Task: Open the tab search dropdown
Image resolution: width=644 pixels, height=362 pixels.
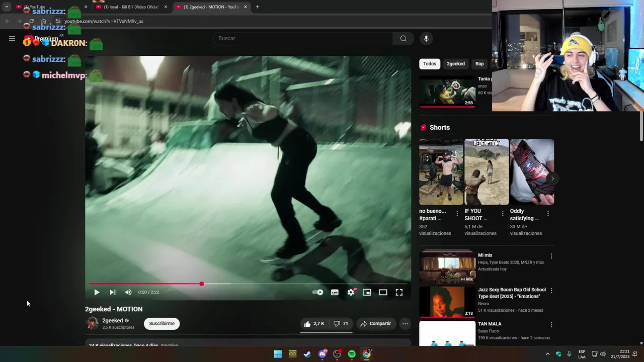Action: (7, 7)
